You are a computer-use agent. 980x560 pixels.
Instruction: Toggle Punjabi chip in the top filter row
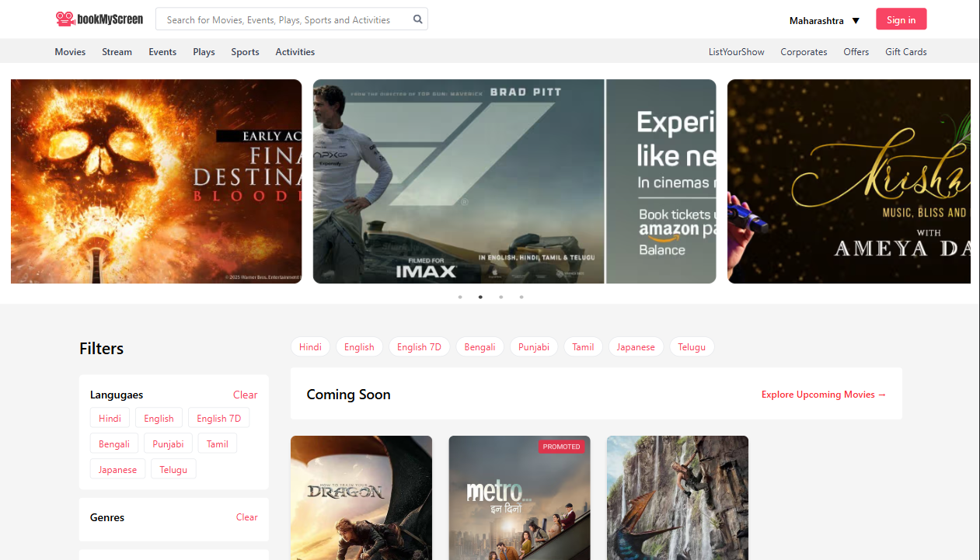pyautogui.click(x=534, y=347)
